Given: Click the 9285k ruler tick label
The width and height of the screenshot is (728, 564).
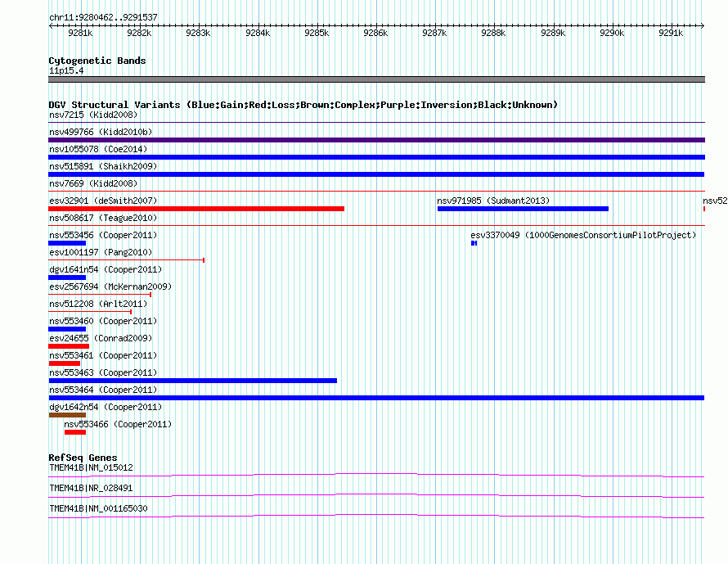Looking at the screenshot, I should [x=317, y=33].
